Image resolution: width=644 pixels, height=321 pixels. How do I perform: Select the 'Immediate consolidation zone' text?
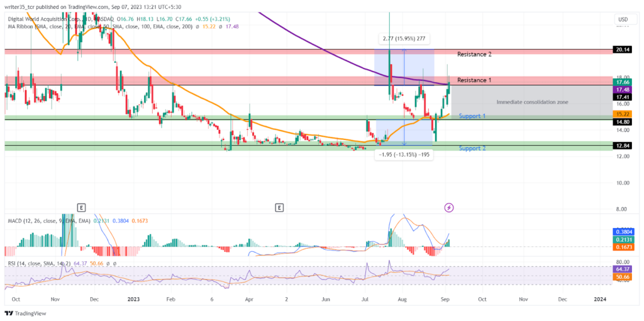coord(532,102)
